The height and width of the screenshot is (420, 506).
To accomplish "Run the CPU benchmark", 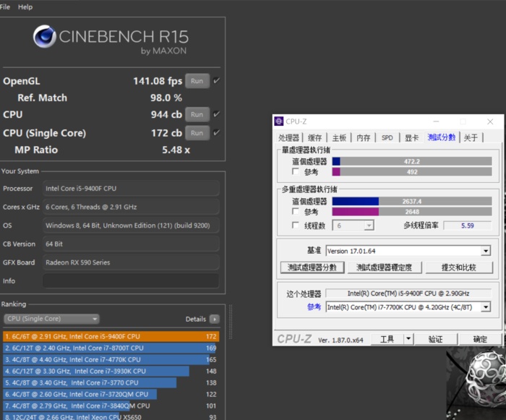I will point(197,115).
